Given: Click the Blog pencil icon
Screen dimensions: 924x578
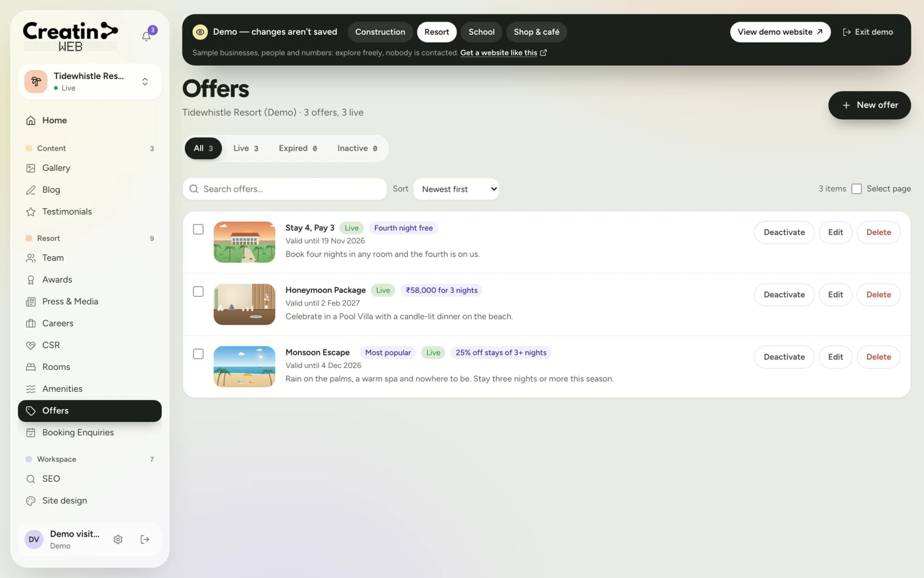Looking at the screenshot, I should 31,190.
